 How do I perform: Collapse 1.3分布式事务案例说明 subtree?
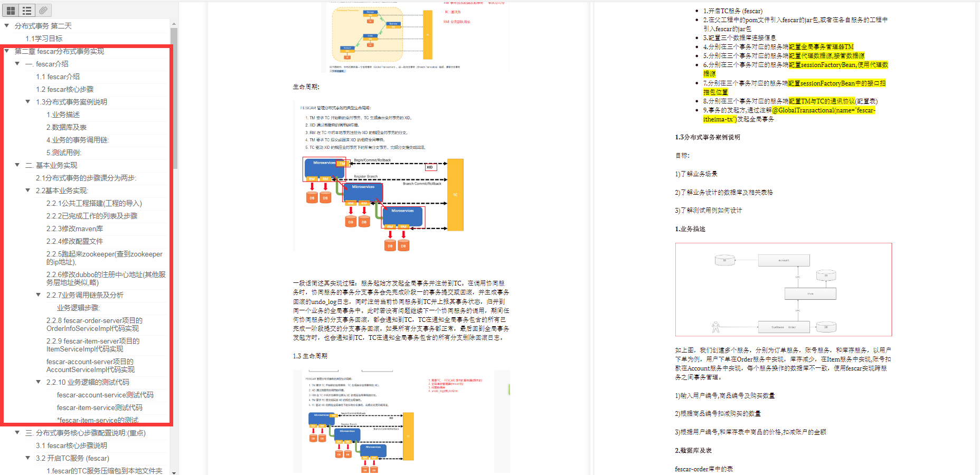click(27, 101)
